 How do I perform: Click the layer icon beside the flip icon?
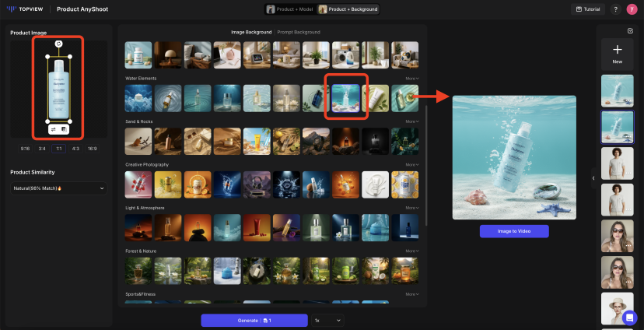tap(64, 129)
